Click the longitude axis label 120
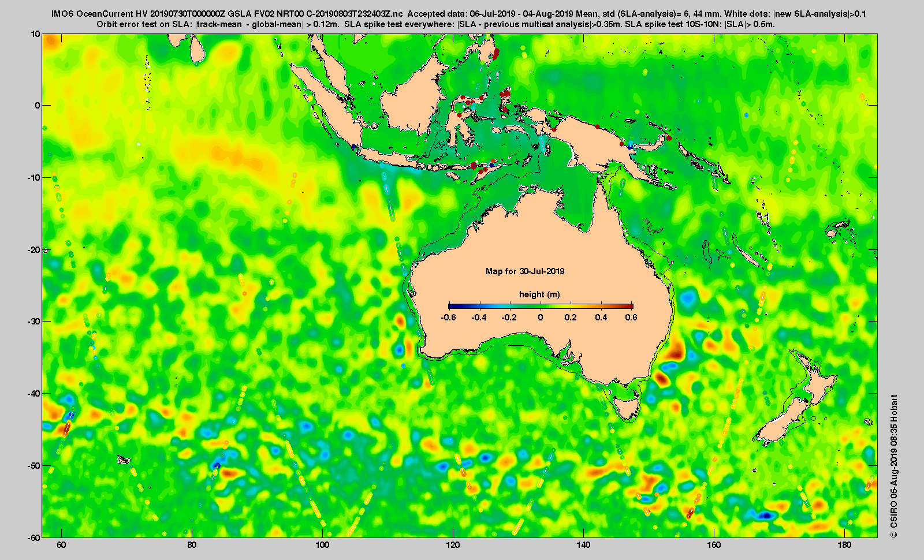The width and height of the screenshot is (924, 560). (x=453, y=545)
